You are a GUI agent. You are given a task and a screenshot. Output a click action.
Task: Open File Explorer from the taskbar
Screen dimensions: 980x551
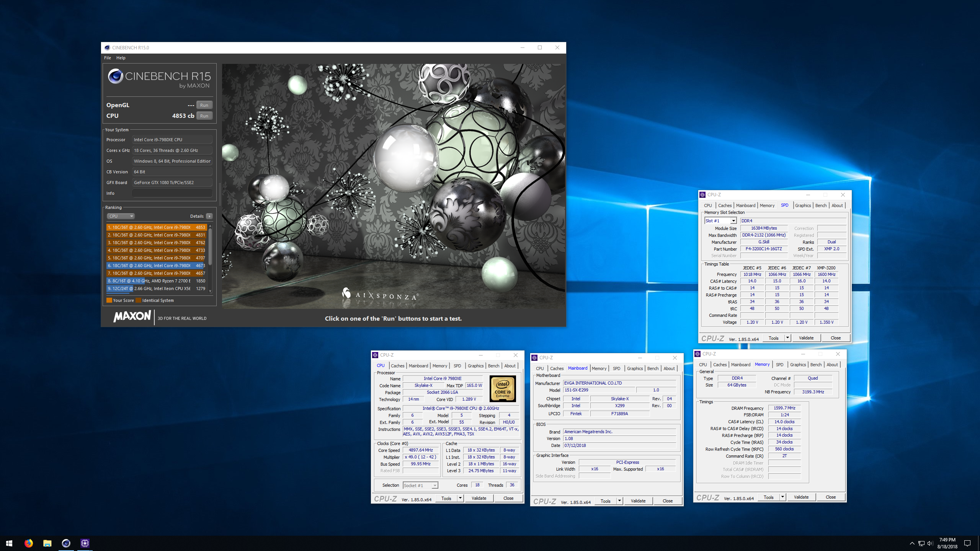click(x=47, y=543)
